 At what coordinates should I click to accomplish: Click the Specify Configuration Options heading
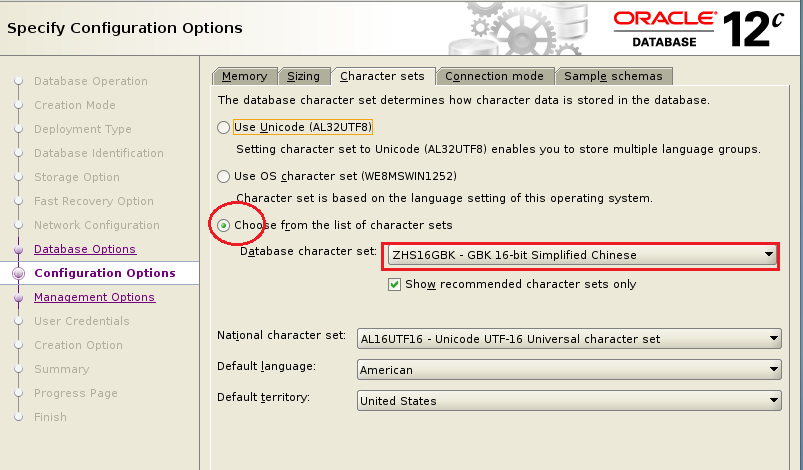(x=125, y=28)
